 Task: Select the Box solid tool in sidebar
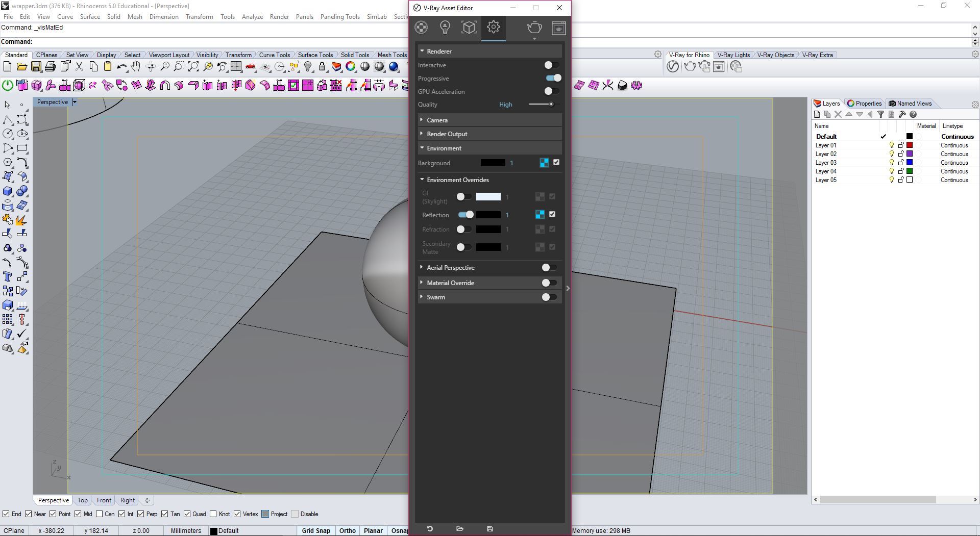8,191
